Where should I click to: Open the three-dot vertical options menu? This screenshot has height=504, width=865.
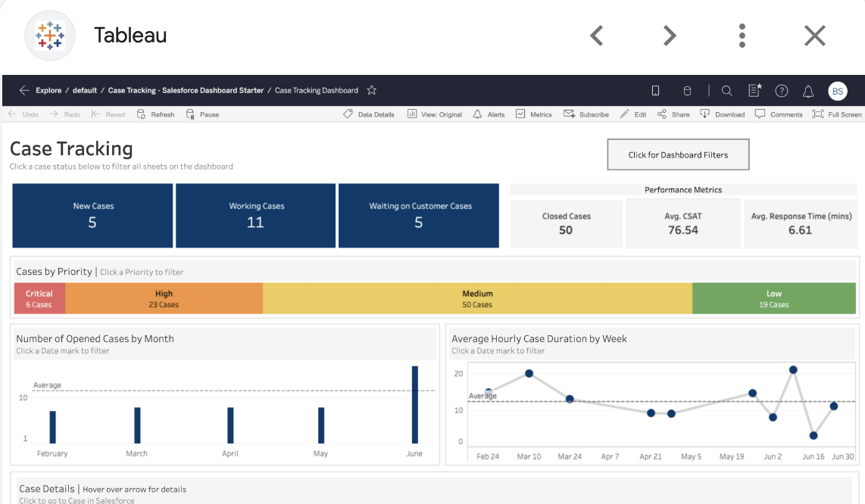(742, 36)
